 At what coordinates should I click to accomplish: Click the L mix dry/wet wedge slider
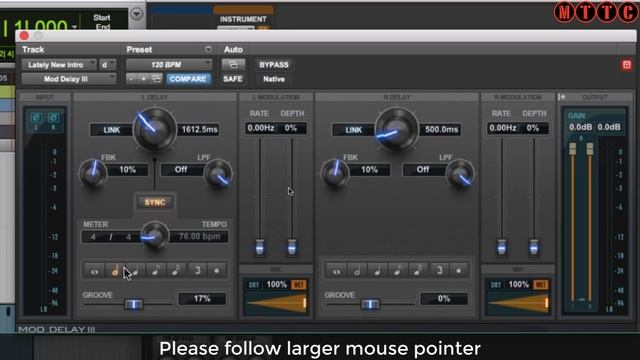coord(276,303)
